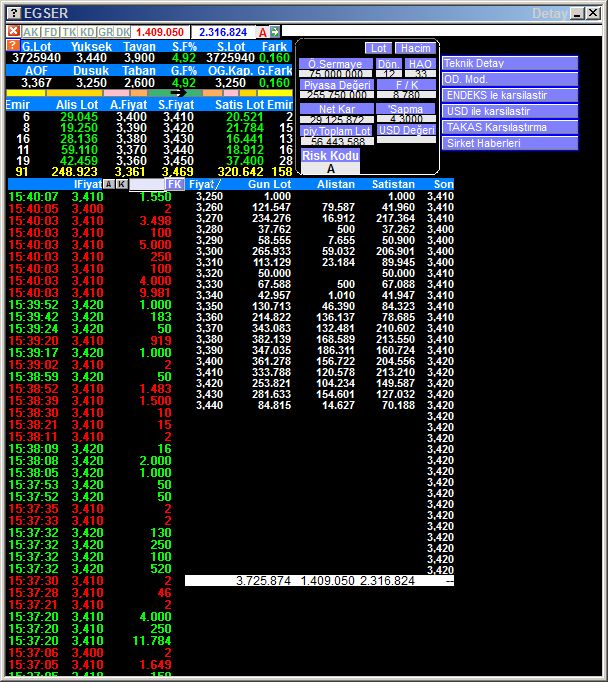608x682 pixels.
Task: Click the total 3.725.874 in summary row
Action: coord(264,581)
